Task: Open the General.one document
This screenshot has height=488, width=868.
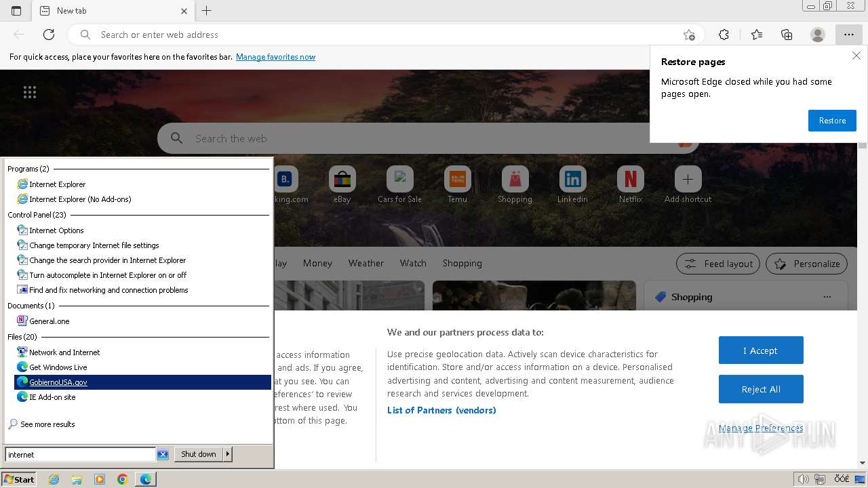Action: pos(142,321)
